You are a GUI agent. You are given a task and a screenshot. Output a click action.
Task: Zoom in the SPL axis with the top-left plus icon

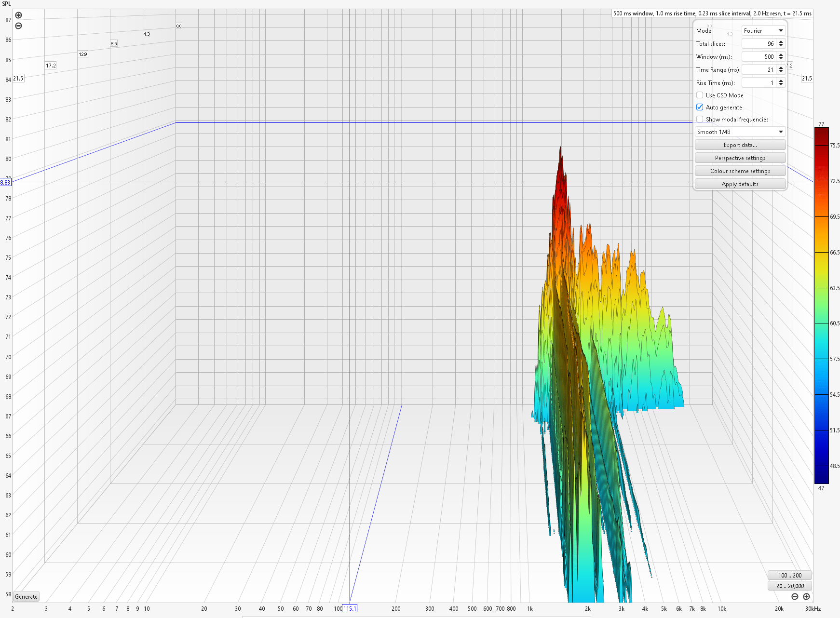pyautogui.click(x=18, y=15)
